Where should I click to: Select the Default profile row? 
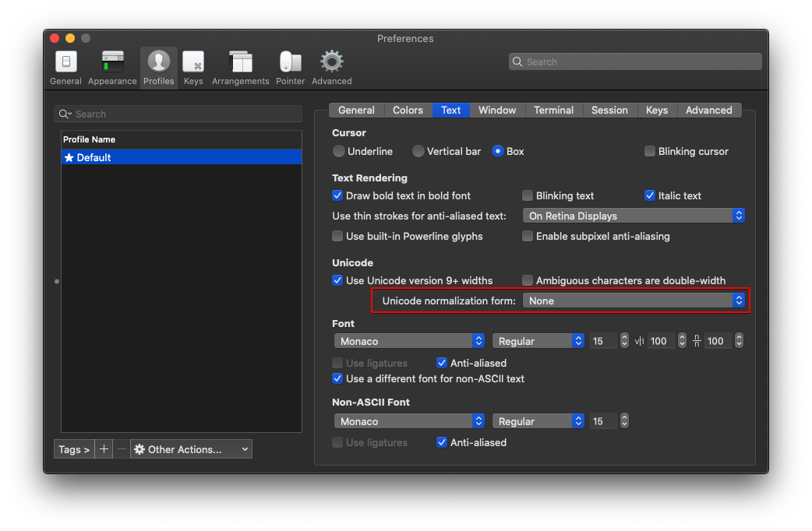pos(182,157)
